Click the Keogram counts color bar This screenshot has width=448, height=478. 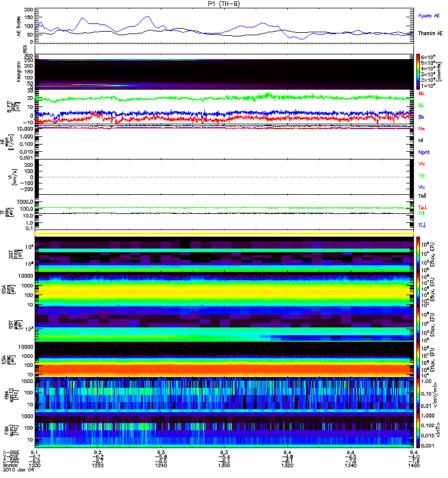418,72
